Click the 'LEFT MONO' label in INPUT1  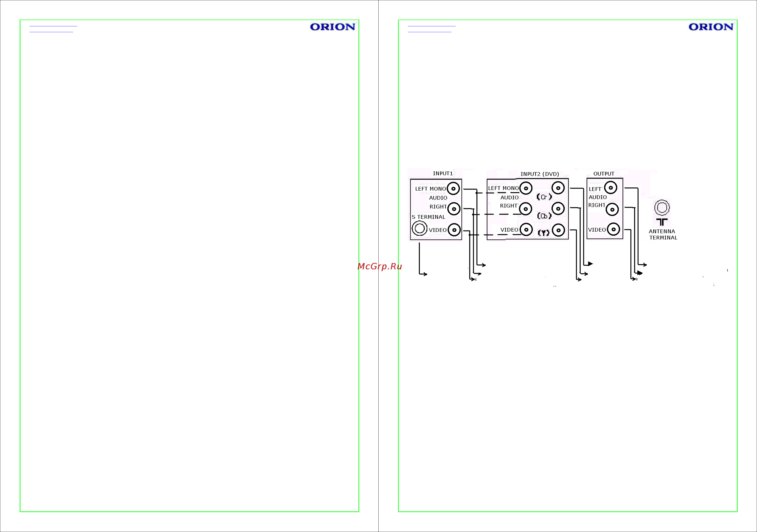pyautogui.click(x=431, y=189)
